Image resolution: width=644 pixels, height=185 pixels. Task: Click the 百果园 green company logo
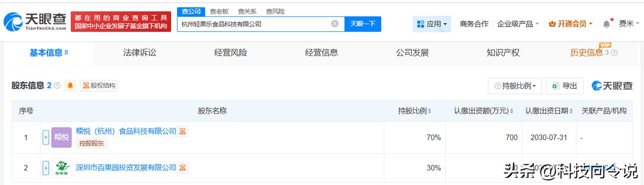[x=61, y=168]
